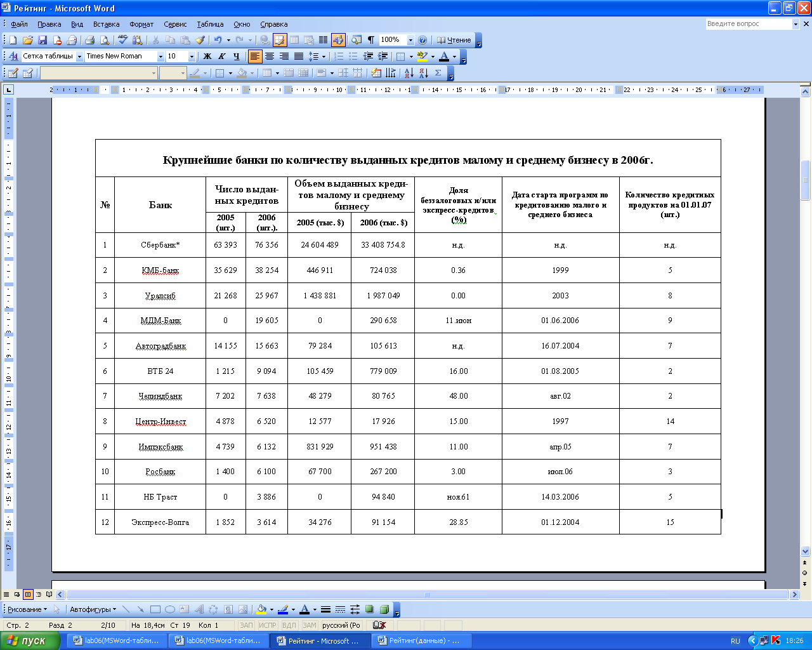Justify the text

coord(299,56)
